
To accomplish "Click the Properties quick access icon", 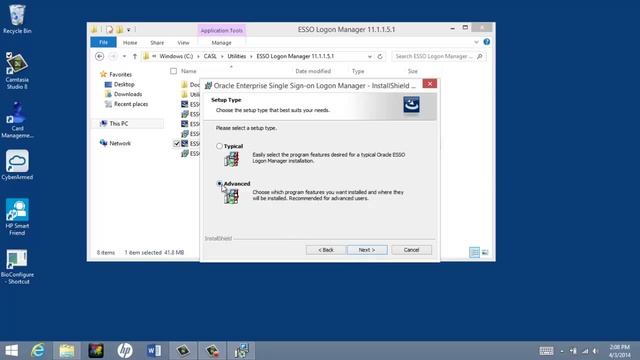I will click(109, 29).
